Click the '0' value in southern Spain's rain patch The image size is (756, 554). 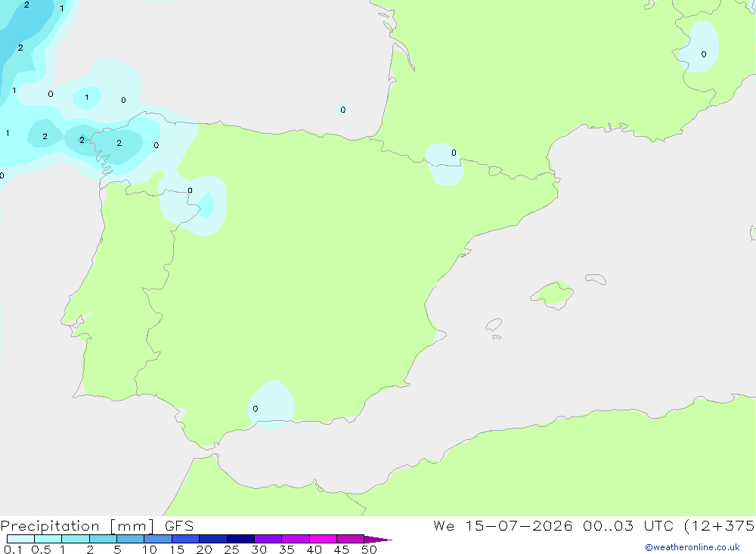(255, 409)
